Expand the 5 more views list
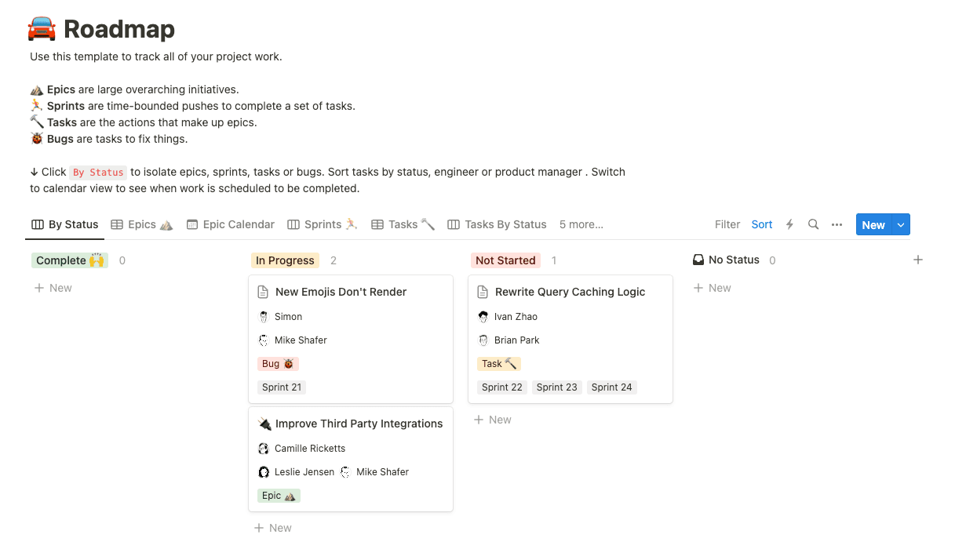 pos(581,224)
